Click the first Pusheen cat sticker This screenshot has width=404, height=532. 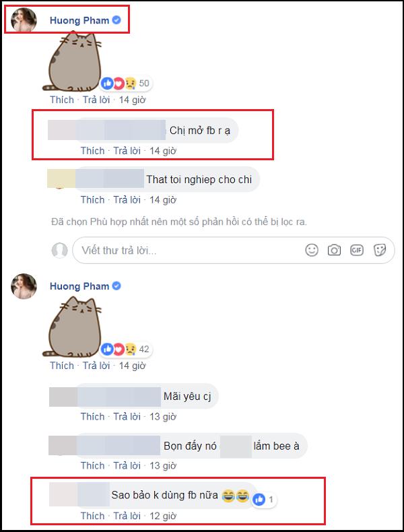click(x=72, y=61)
